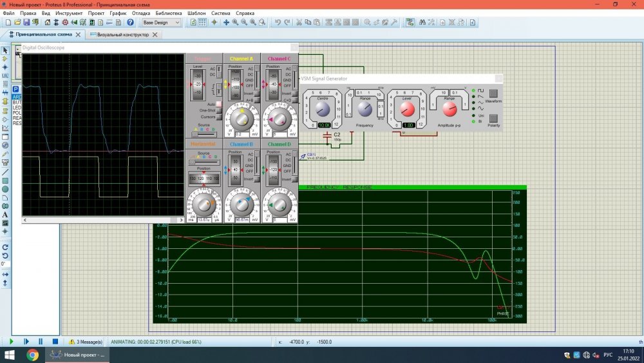Click the signal generator Waveform button

pyautogui.click(x=493, y=93)
